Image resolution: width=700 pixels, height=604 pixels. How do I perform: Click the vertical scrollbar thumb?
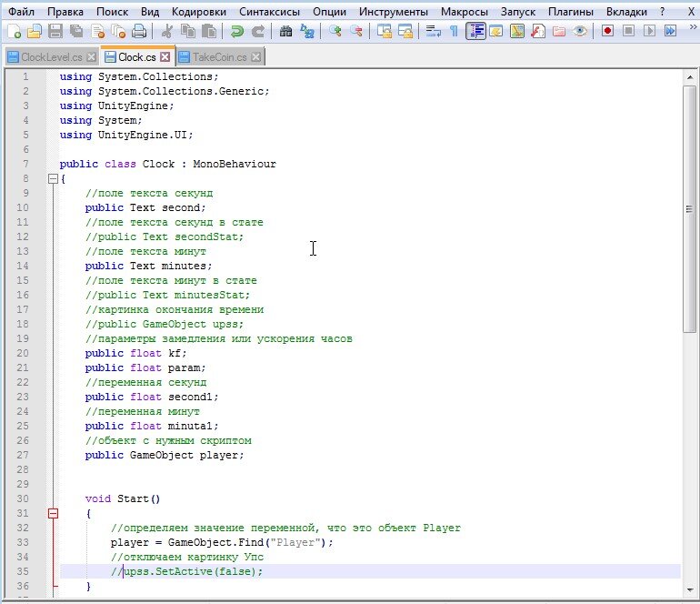click(x=690, y=209)
